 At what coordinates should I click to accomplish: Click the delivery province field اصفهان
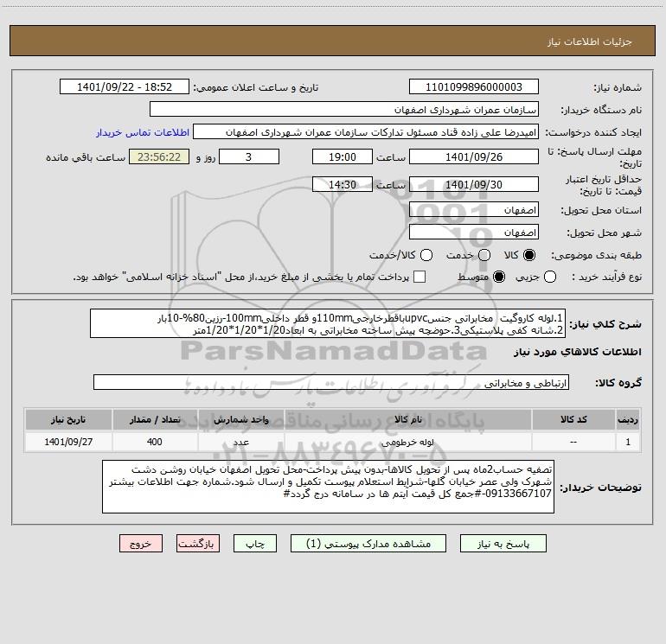474,209
